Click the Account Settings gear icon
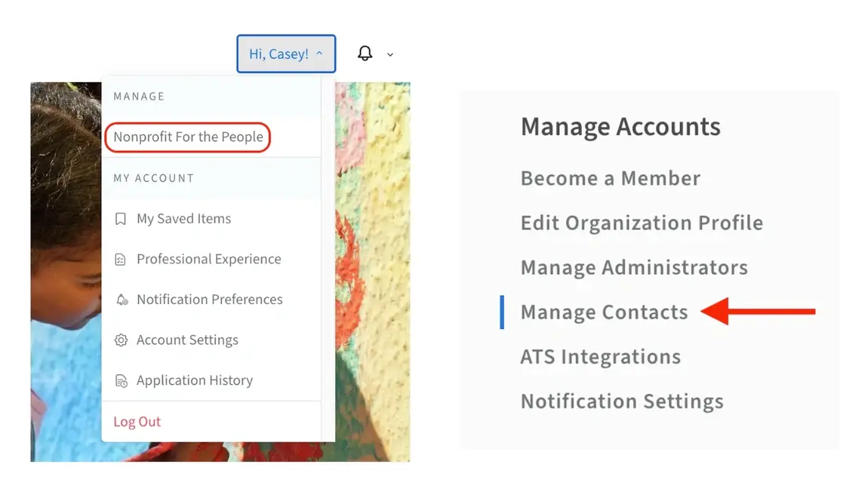Viewport: 868px width, 486px height. [121, 340]
